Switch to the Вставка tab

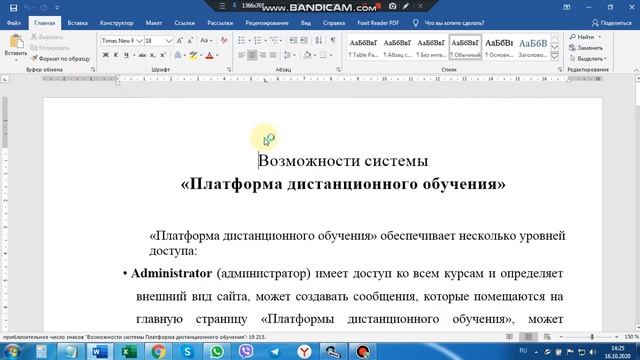[78, 23]
